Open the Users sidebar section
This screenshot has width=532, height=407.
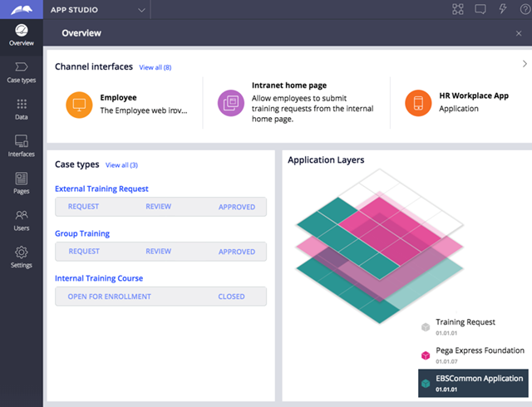click(x=21, y=219)
